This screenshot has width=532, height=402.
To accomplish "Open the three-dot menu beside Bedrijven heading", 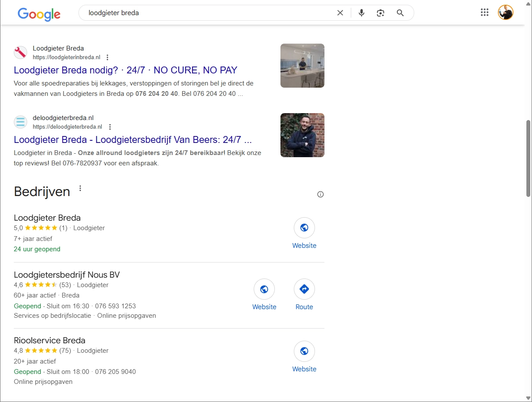I will pos(80,189).
